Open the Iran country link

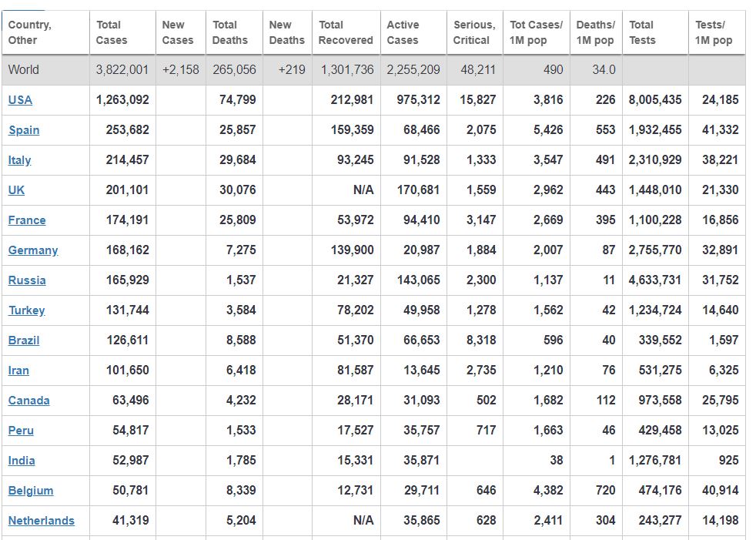18,371
